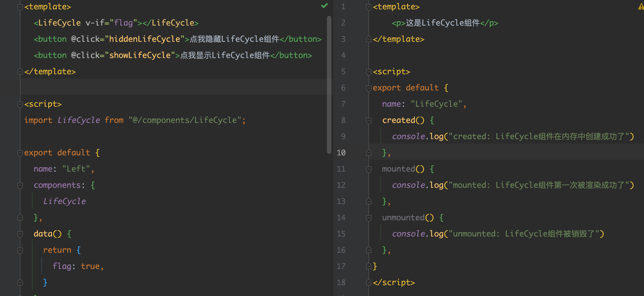Click the left editor vertical scrollbar
The image size is (644, 296).
[329, 85]
